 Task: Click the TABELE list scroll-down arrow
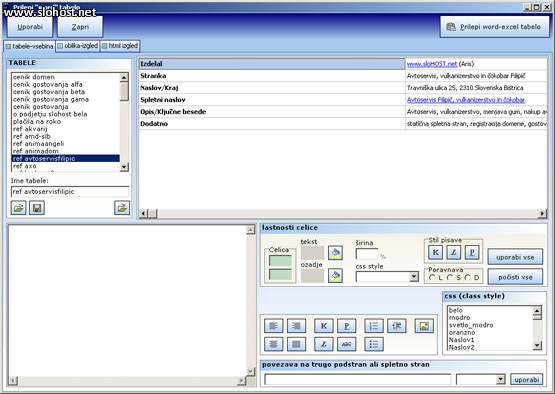tap(124, 167)
